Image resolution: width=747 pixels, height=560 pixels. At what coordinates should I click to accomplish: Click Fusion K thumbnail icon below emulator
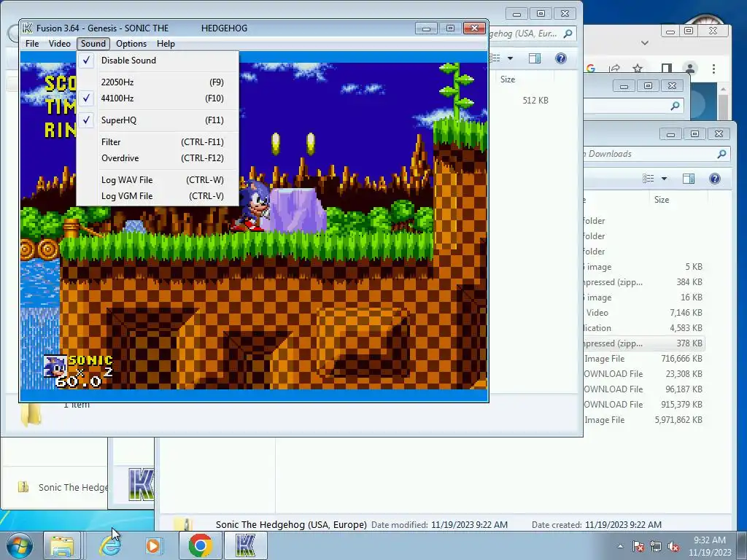pos(141,484)
